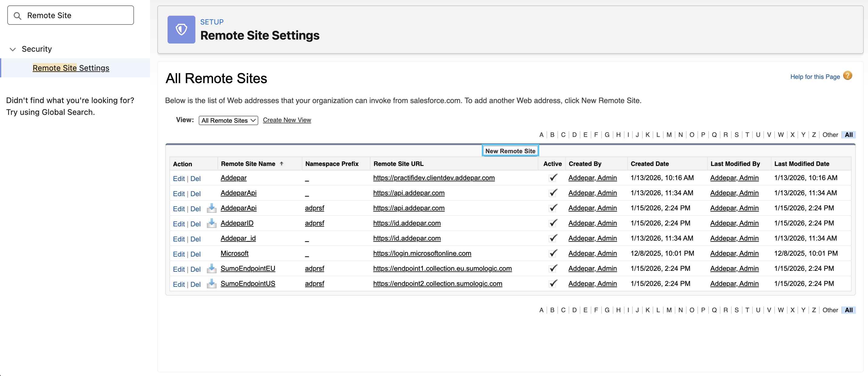Click the 1/13/2026, 10:16 AM created date cell
Screen dimensions: 868x376
662,177
